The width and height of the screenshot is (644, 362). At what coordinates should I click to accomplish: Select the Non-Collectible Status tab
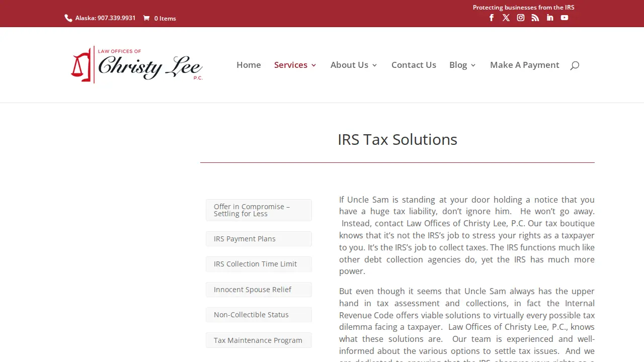(x=259, y=315)
